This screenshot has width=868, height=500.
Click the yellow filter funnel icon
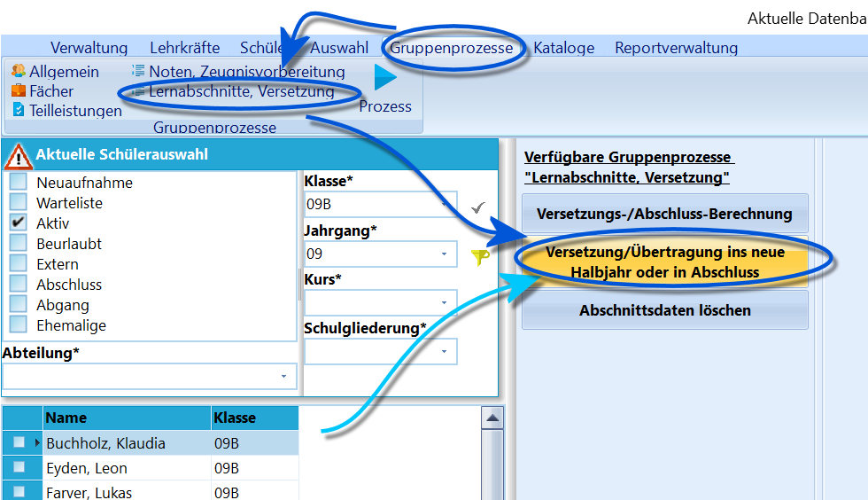tap(480, 257)
